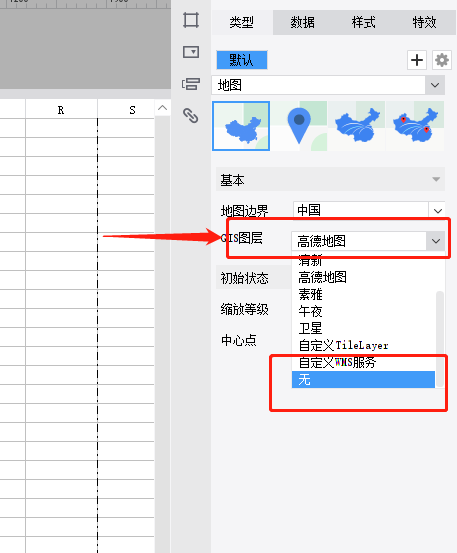Add a new chart with plus button

point(417,60)
